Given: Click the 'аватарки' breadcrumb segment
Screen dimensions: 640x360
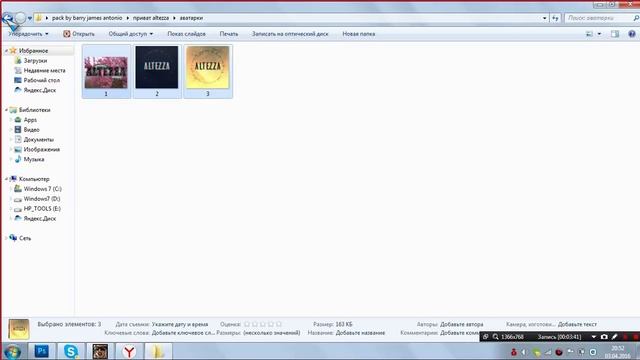Looking at the screenshot, I should tap(191, 18).
